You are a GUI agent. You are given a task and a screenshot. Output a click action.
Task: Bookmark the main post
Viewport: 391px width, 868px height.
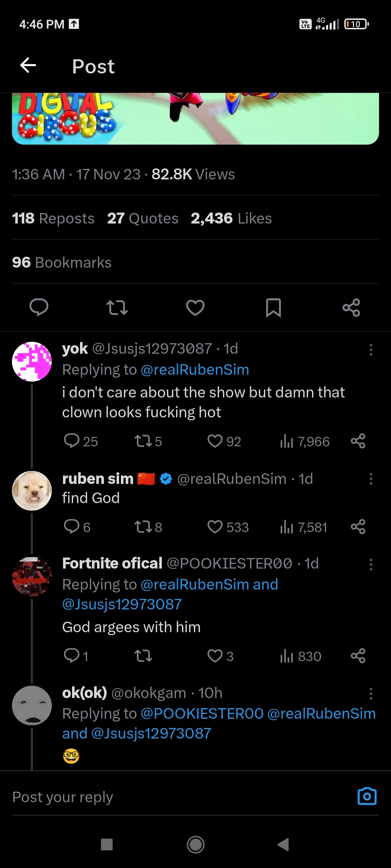coord(273,307)
